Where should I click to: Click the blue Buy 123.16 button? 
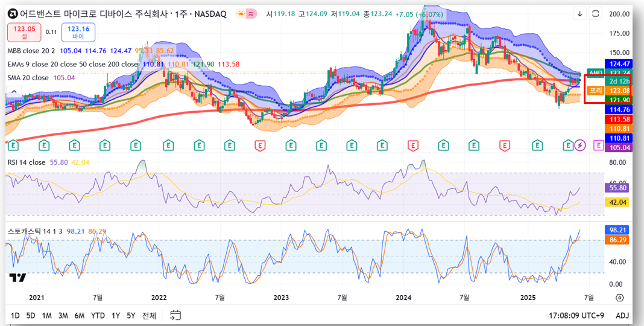click(78, 33)
